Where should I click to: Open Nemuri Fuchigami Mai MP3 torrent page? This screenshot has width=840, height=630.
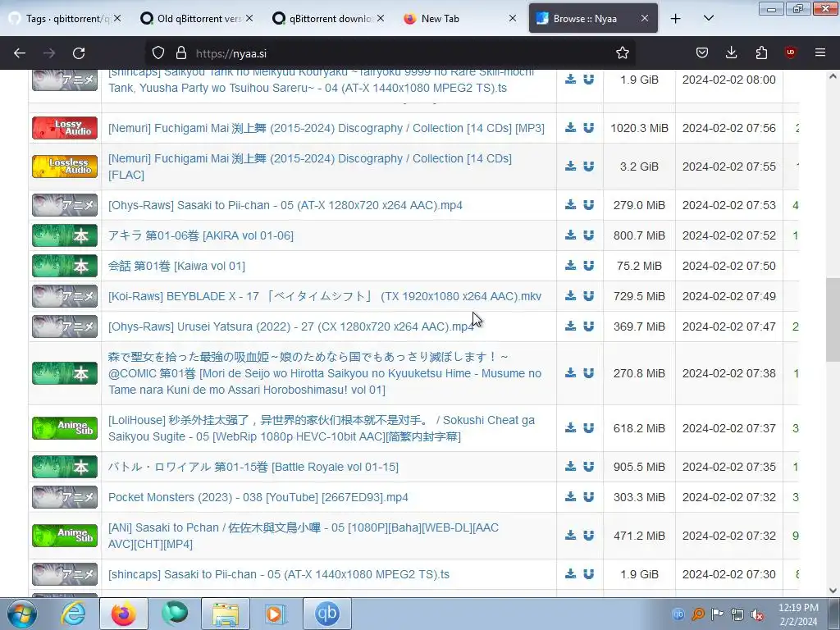326,128
